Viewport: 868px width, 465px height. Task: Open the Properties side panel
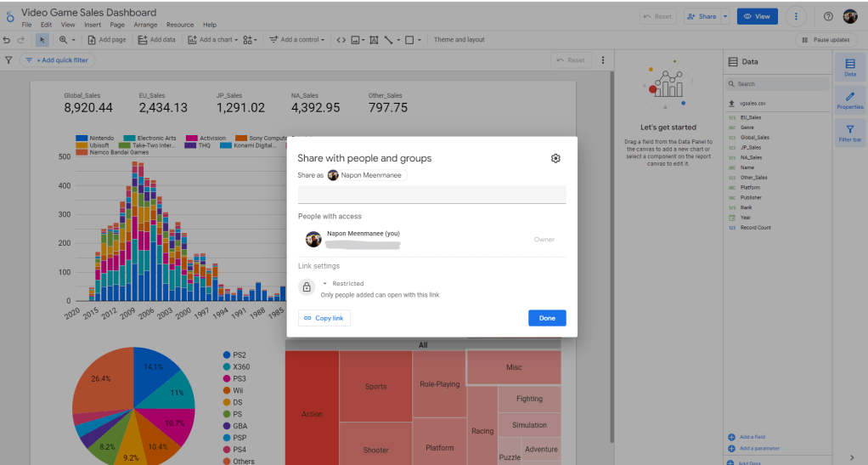[x=849, y=100]
